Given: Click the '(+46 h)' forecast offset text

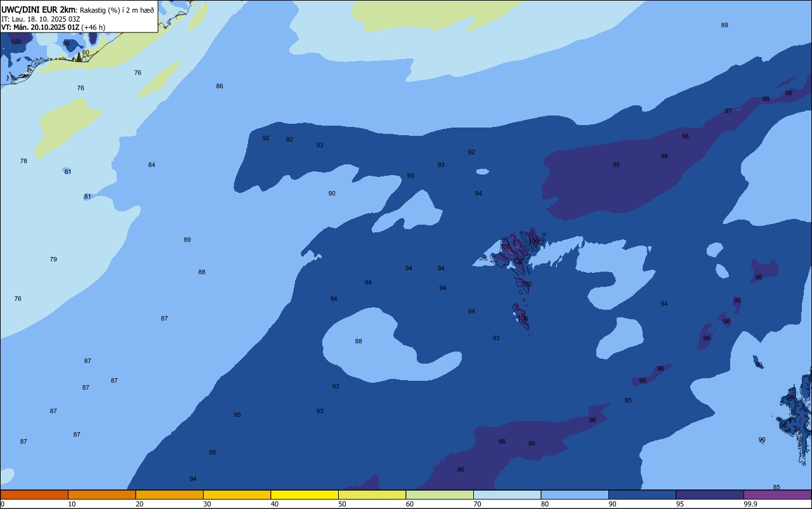Looking at the screenshot, I should 93,27.
